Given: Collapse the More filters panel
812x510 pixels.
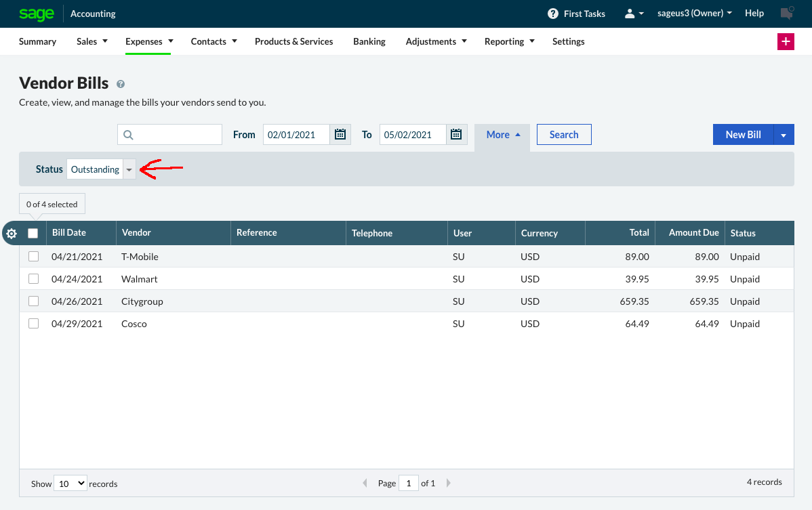Looking at the screenshot, I should tap(502, 134).
